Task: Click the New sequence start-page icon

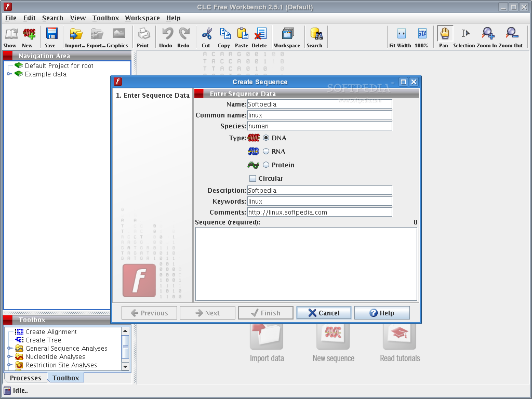Action: coord(333,337)
